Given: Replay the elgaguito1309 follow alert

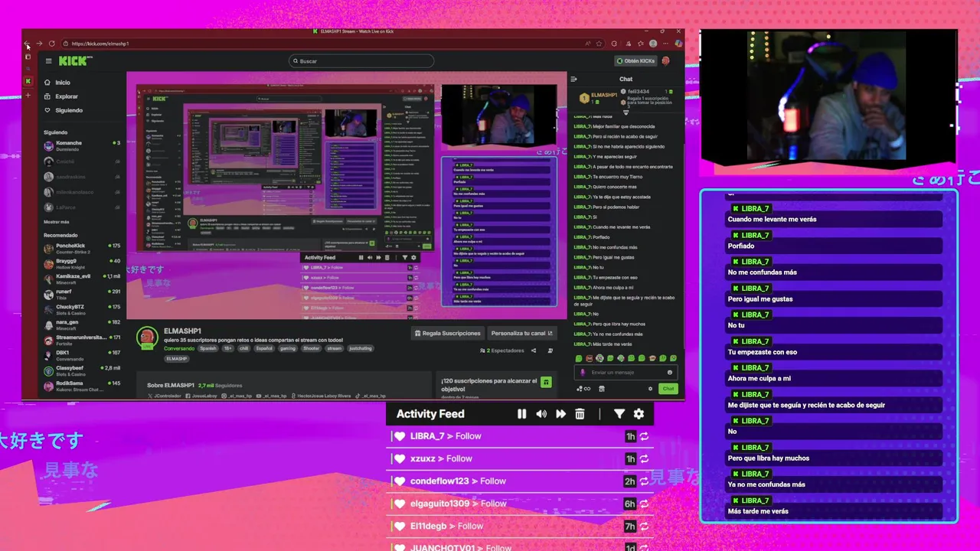Looking at the screenshot, I should [644, 504].
